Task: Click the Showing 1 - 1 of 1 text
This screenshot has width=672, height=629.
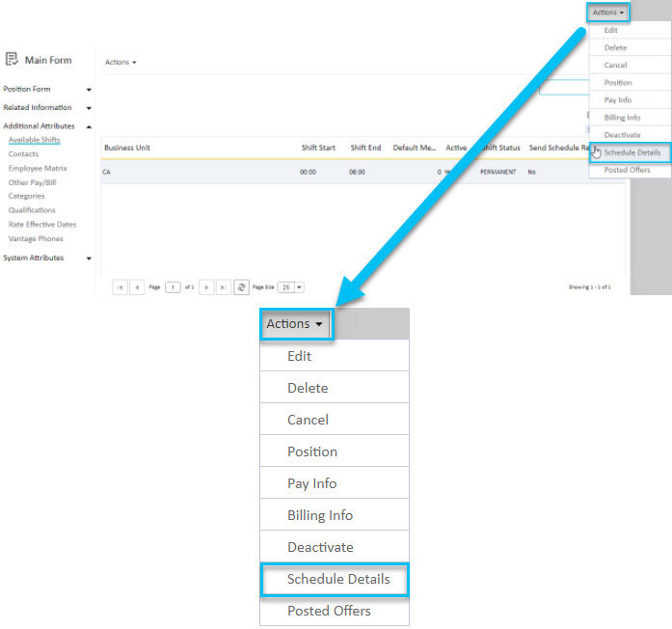Action: tap(590, 287)
